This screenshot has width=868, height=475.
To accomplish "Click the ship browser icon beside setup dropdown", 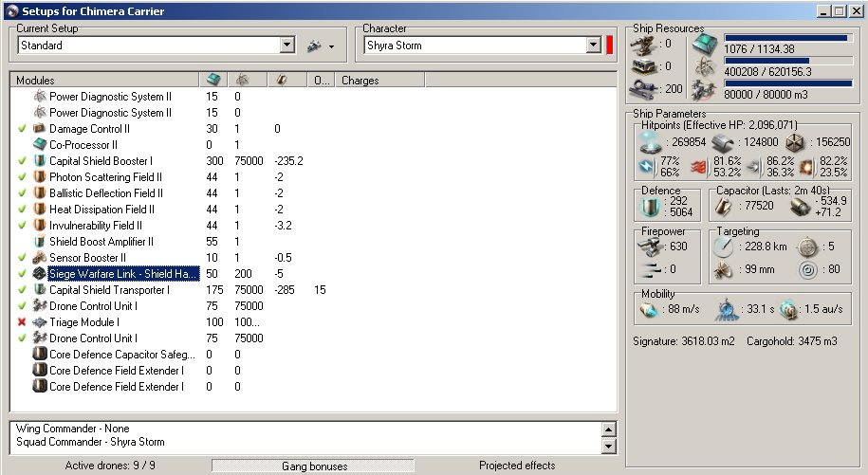I will coord(314,46).
